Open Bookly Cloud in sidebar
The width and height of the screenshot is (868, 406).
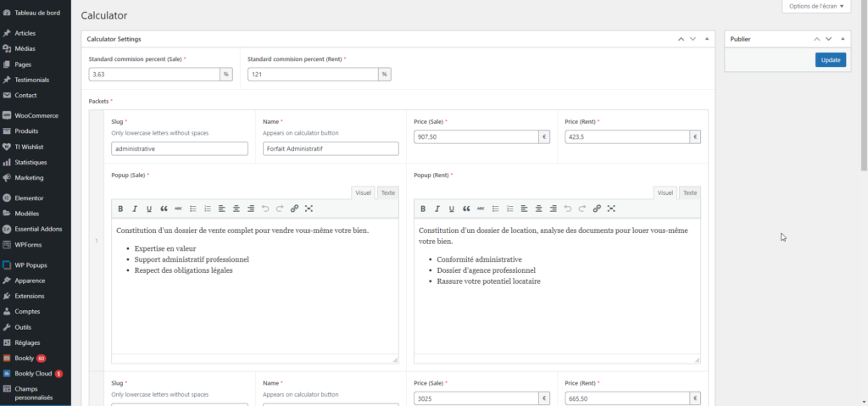(36, 373)
